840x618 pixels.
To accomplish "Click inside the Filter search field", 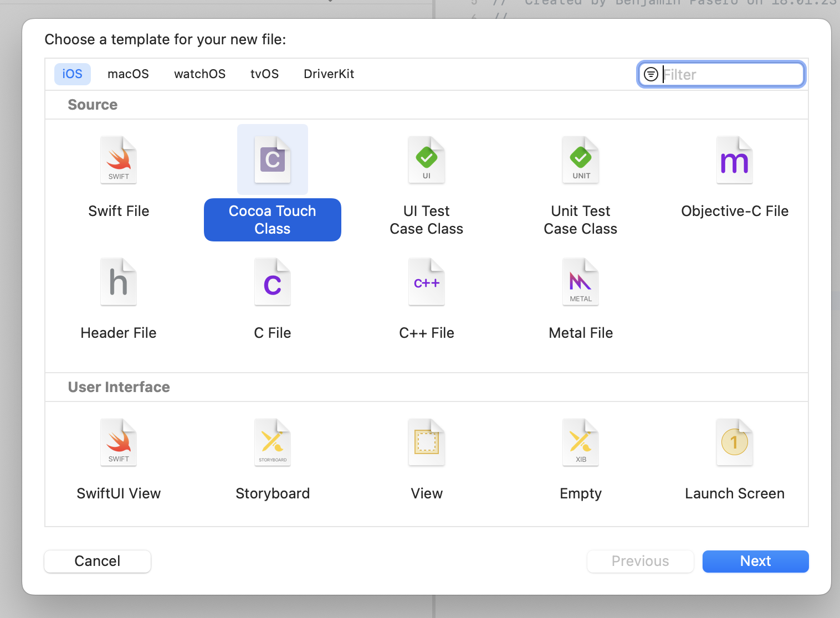I will tap(720, 74).
